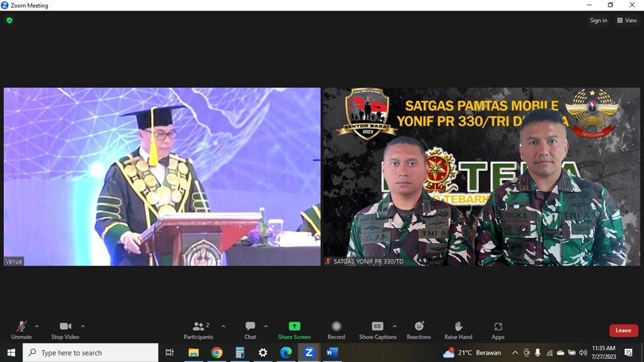Select the SATGAS YONIF PR 330/TD video tile
This screenshot has height=362, width=644.
click(x=482, y=176)
